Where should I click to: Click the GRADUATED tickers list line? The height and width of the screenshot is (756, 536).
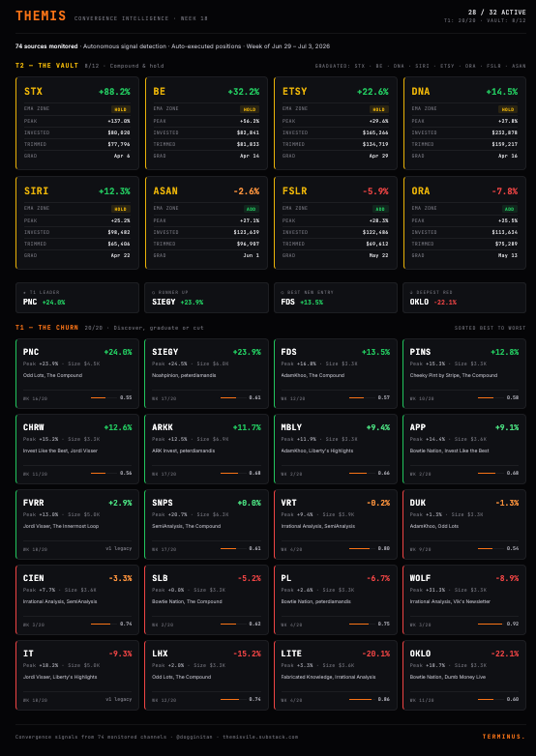420,66
